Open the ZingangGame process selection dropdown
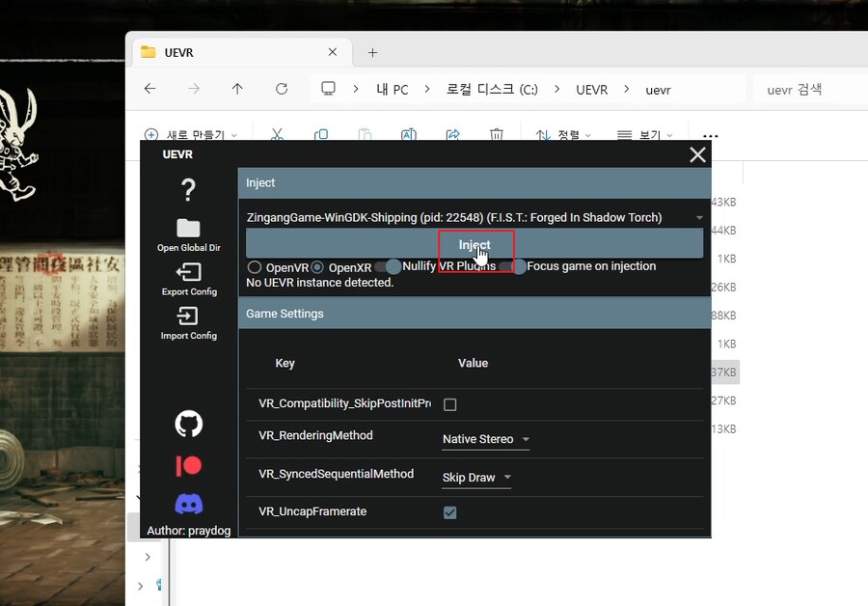The image size is (868, 606). (473, 218)
